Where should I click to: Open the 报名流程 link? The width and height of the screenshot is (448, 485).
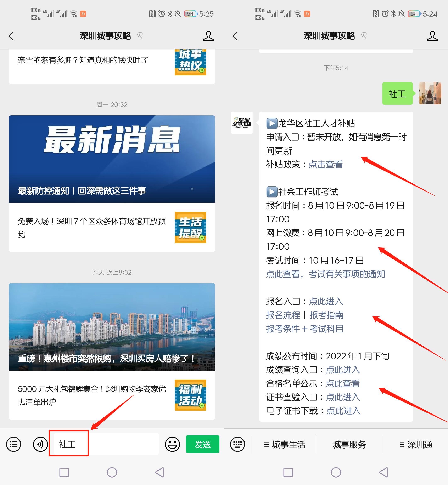coord(283,315)
